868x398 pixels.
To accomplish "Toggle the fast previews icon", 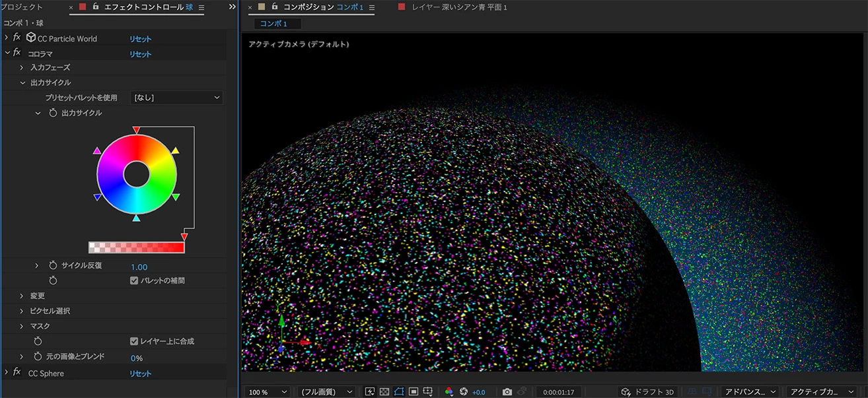I will (x=369, y=392).
